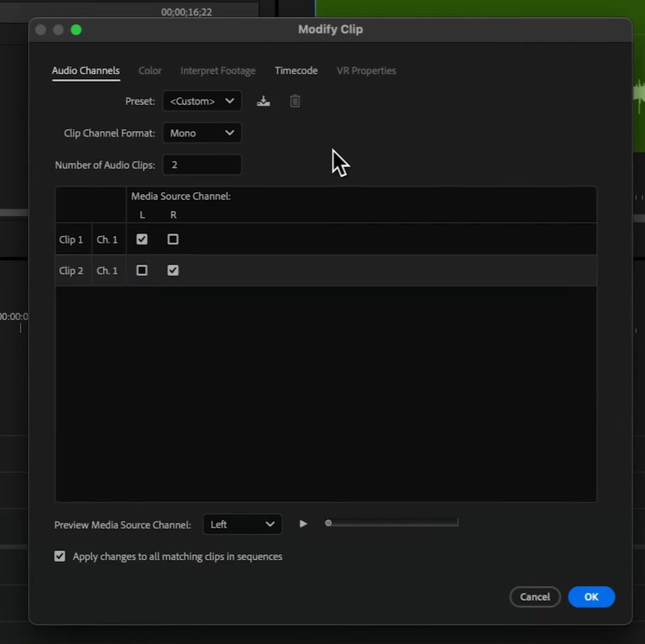Click the preview playback slider handle
The width and height of the screenshot is (645, 644).
coord(329,523)
